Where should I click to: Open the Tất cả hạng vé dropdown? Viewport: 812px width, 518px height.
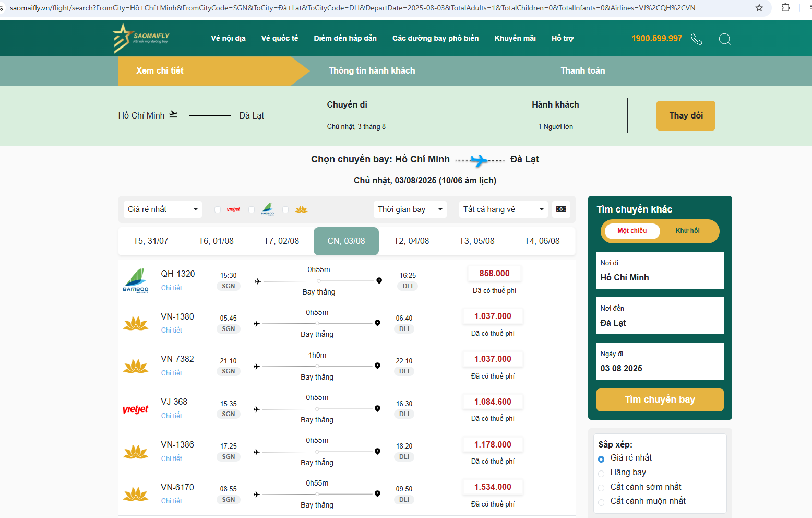(x=504, y=209)
